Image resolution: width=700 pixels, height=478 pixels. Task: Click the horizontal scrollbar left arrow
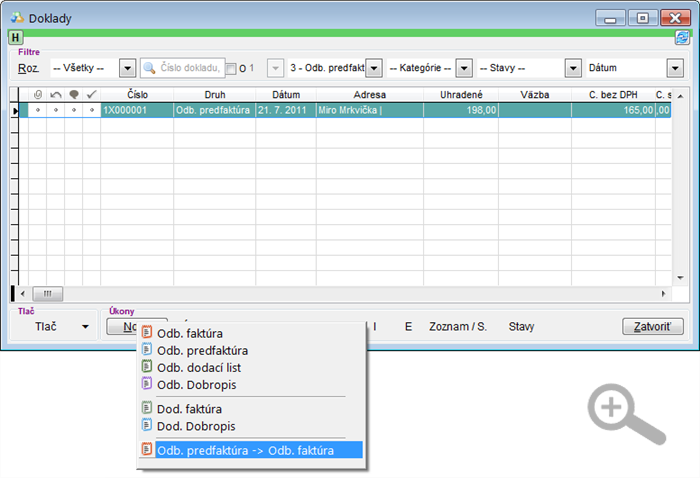[23, 294]
